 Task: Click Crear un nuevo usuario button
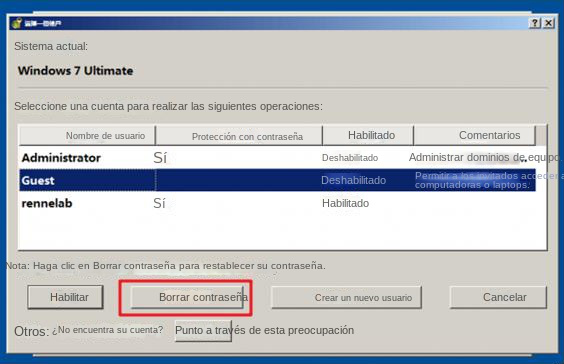coord(346,297)
